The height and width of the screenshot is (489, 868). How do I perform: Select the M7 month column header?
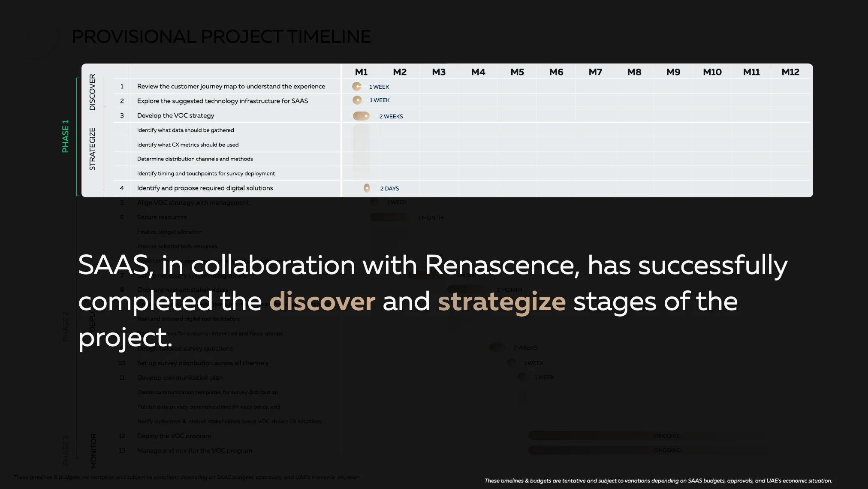(595, 72)
